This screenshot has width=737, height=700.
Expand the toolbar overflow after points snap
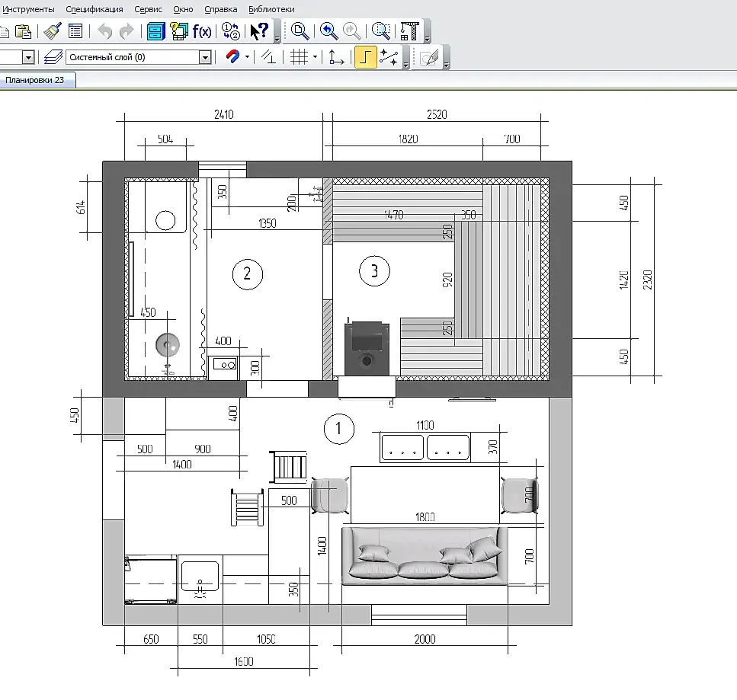(x=406, y=65)
